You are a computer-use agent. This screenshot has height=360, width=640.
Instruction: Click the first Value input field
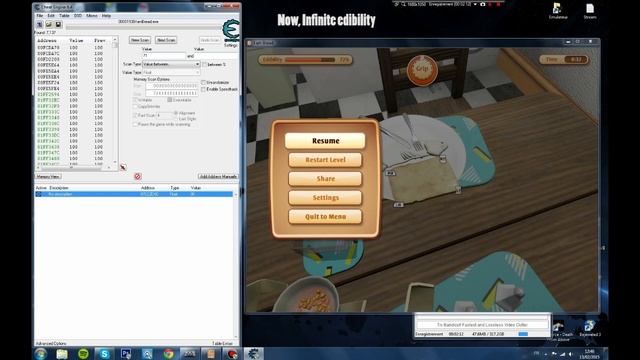164,56
